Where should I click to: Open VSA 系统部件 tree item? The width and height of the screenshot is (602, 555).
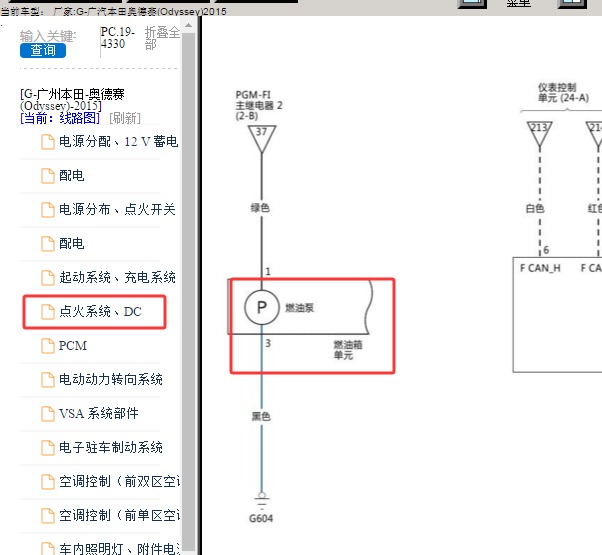point(98,413)
